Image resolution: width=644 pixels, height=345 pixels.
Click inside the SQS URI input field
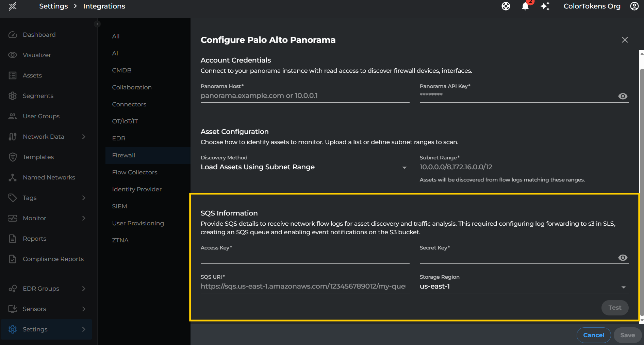tap(304, 286)
